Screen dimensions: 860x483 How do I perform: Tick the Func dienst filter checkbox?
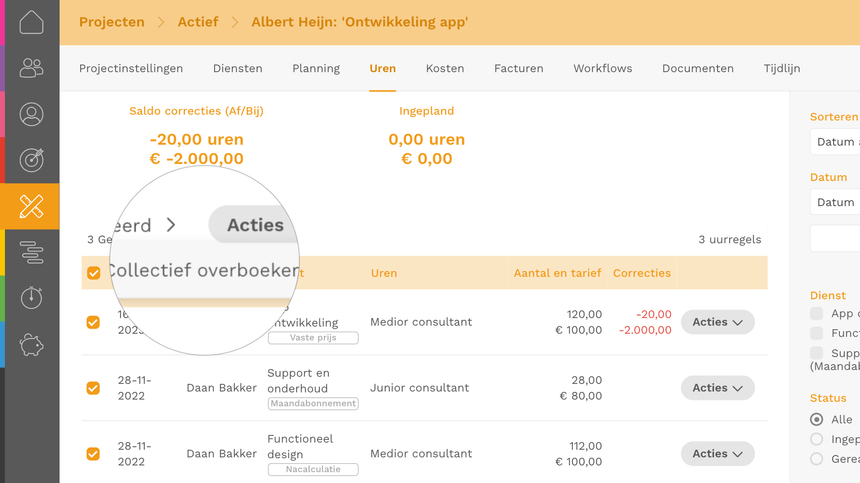(817, 333)
